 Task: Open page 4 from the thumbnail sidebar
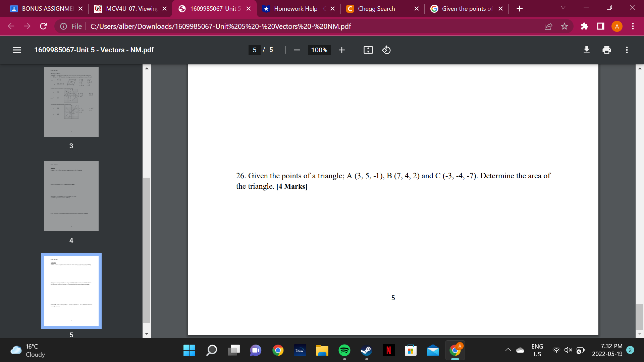[x=71, y=196]
